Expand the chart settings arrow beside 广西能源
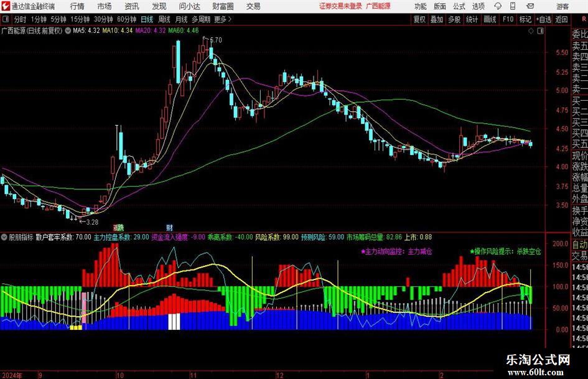This screenshot has height=379, width=588. tap(68, 30)
